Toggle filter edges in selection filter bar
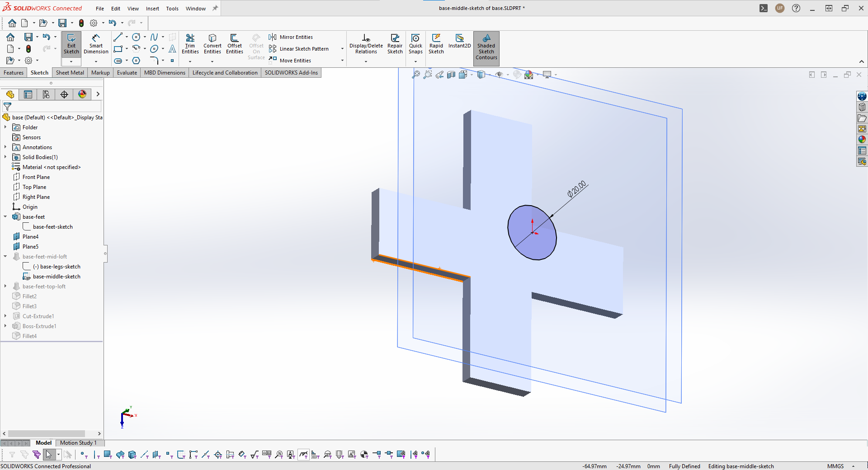Viewport: 868px width, 470px height. tap(96, 455)
